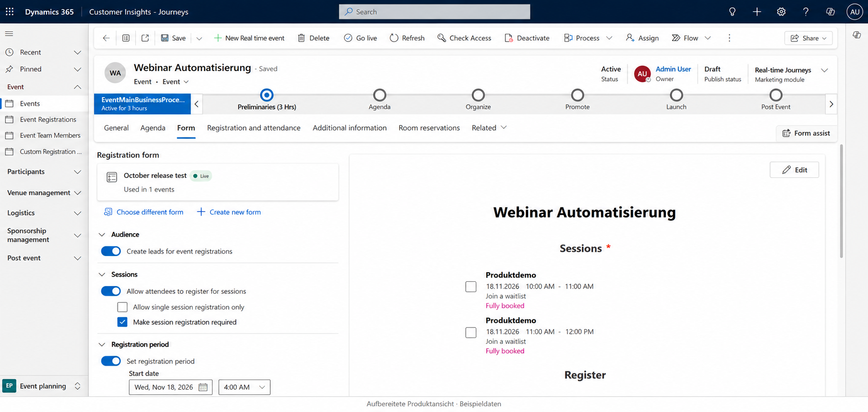This screenshot has width=868, height=412.
Task: Open Room reservations tab
Action: coord(429,128)
